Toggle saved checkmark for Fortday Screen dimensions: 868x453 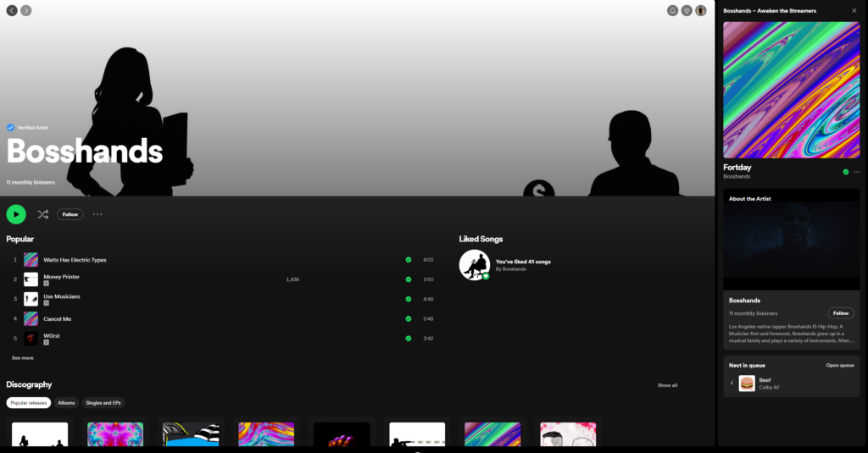click(x=845, y=172)
